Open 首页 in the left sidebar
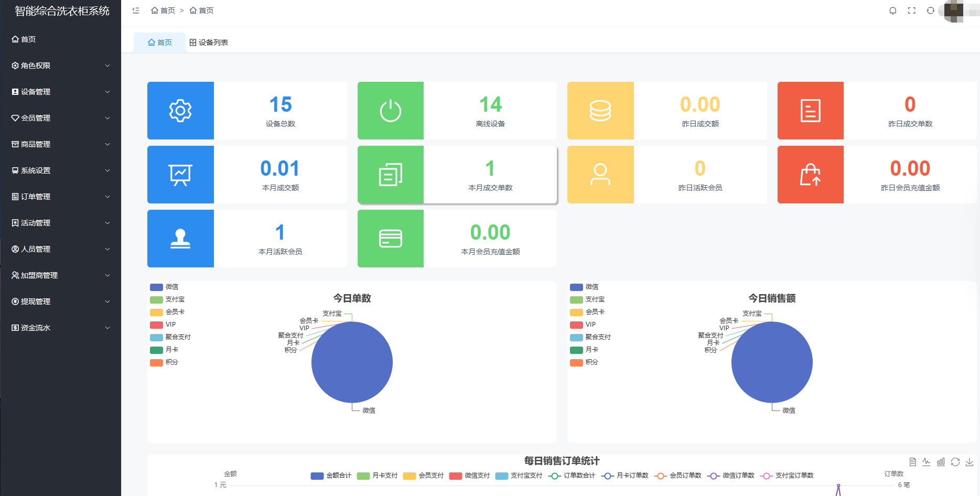Image resolution: width=980 pixels, height=496 pixels. (60, 39)
